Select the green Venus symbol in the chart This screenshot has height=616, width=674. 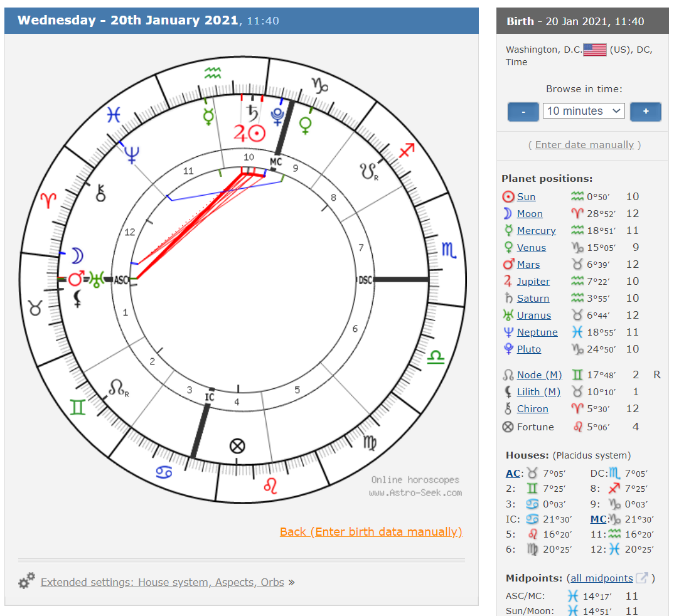(x=305, y=125)
